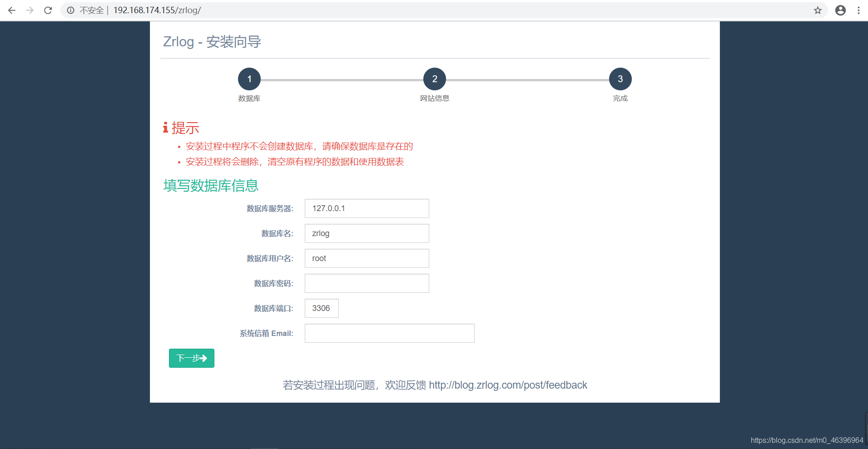868x449 pixels.
Task: Click the 系统信箱 Email: label
Action: [267, 333]
